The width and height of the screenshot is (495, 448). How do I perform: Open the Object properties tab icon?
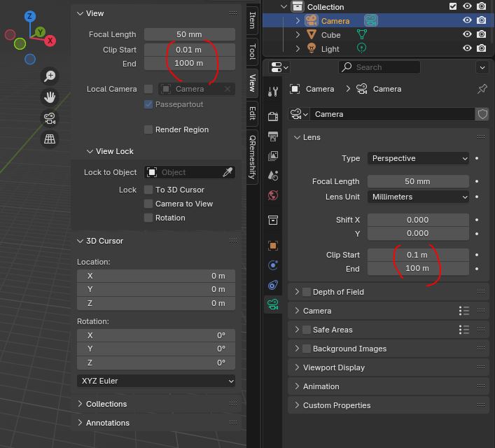click(x=273, y=246)
